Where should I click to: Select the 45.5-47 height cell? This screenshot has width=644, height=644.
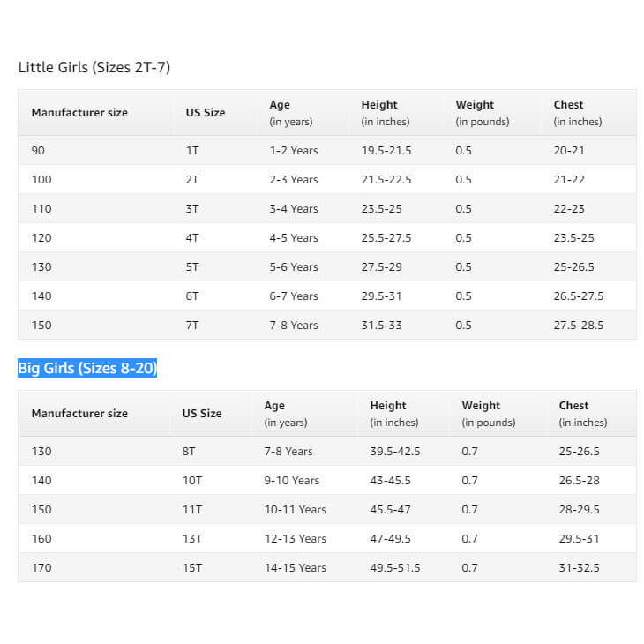388,510
